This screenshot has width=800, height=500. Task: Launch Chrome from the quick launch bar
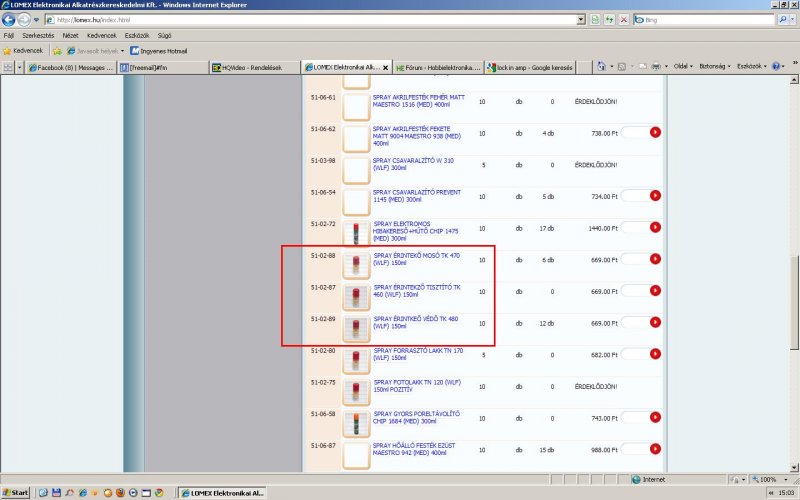[x=159, y=493]
